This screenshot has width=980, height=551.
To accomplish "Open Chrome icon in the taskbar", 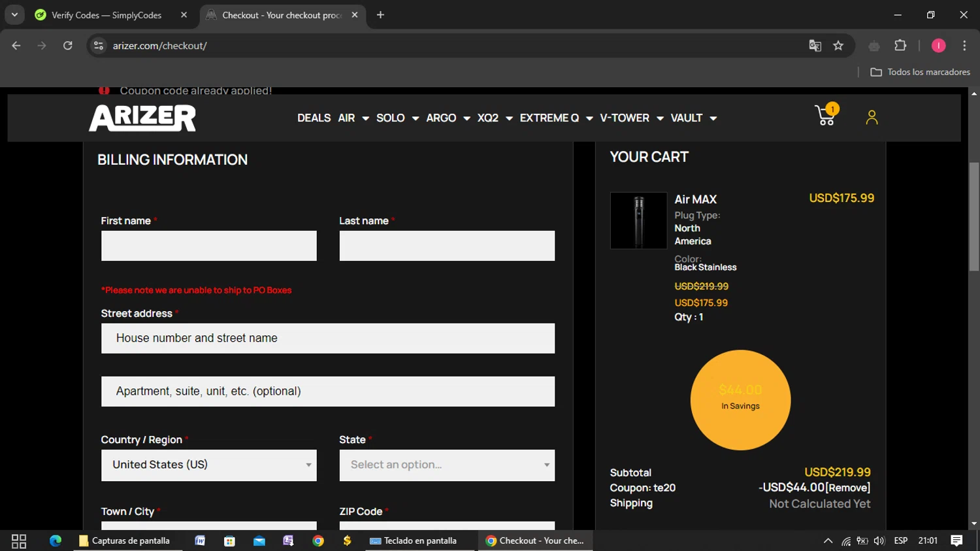I will click(x=318, y=541).
